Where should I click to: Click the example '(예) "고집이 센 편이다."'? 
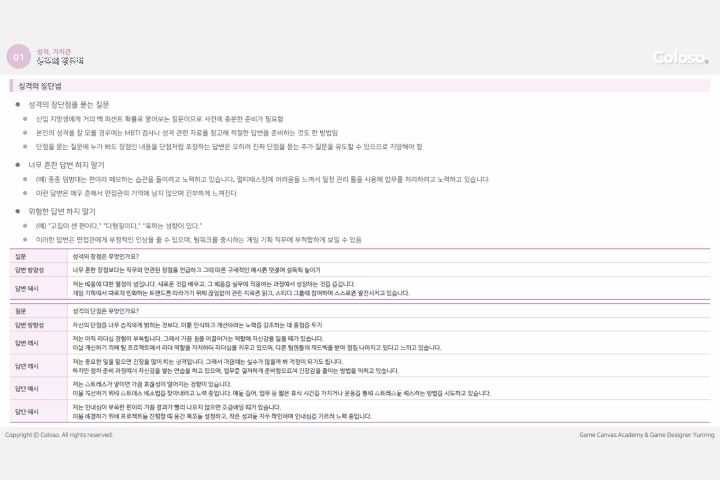point(118,226)
